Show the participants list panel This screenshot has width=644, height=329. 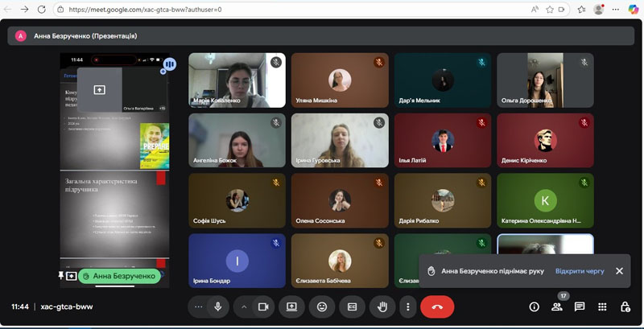coord(556,306)
